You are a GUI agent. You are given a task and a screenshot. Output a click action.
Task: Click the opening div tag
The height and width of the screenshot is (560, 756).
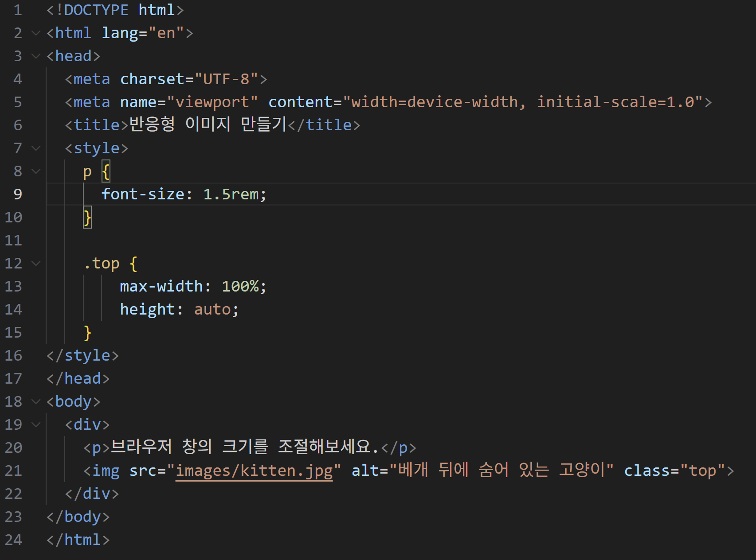click(x=87, y=424)
